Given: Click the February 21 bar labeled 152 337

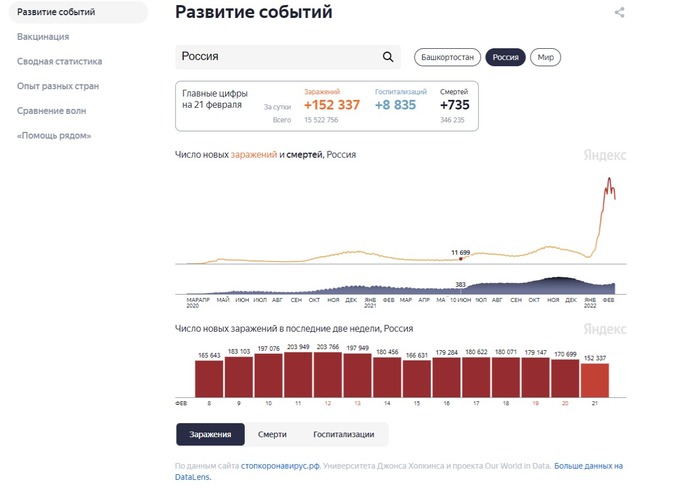Looking at the screenshot, I should (x=595, y=380).
